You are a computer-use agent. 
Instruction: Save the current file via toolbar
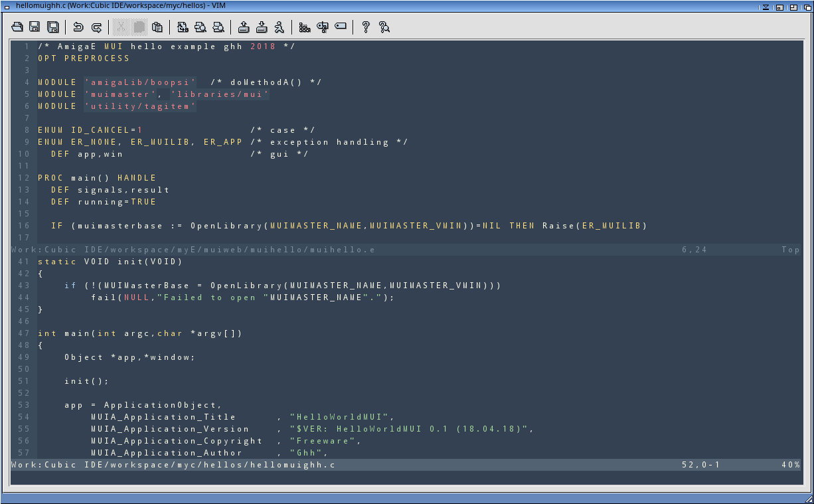35,27
